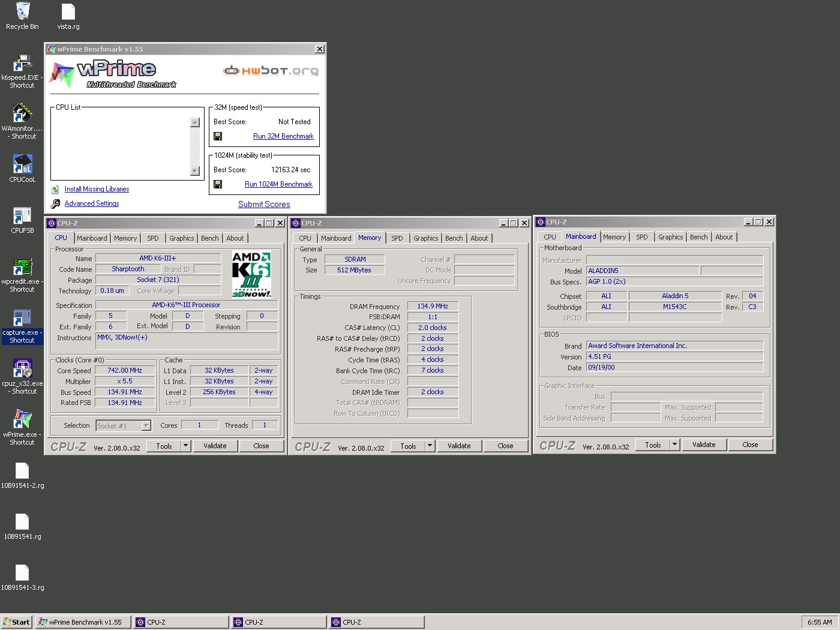Click scroll up arrow in CPU List
Viewport: 840px width, 630px height.
194,122
